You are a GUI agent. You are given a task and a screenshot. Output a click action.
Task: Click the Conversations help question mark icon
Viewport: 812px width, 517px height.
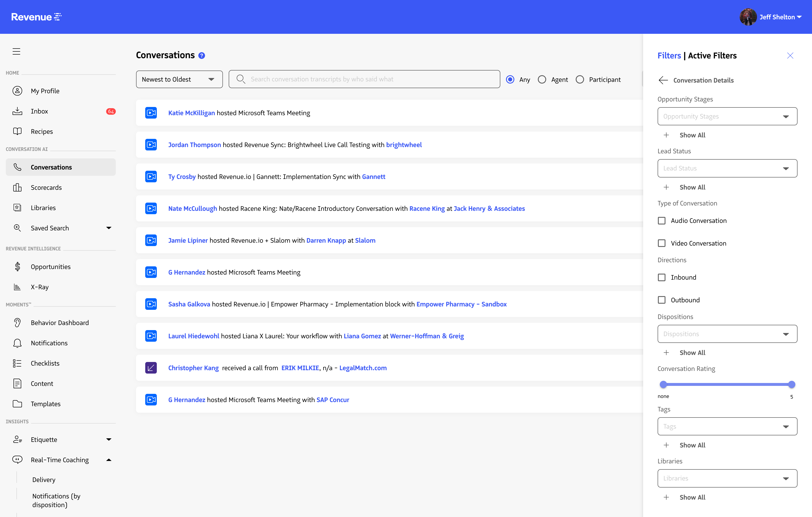(x=202, y=56)
